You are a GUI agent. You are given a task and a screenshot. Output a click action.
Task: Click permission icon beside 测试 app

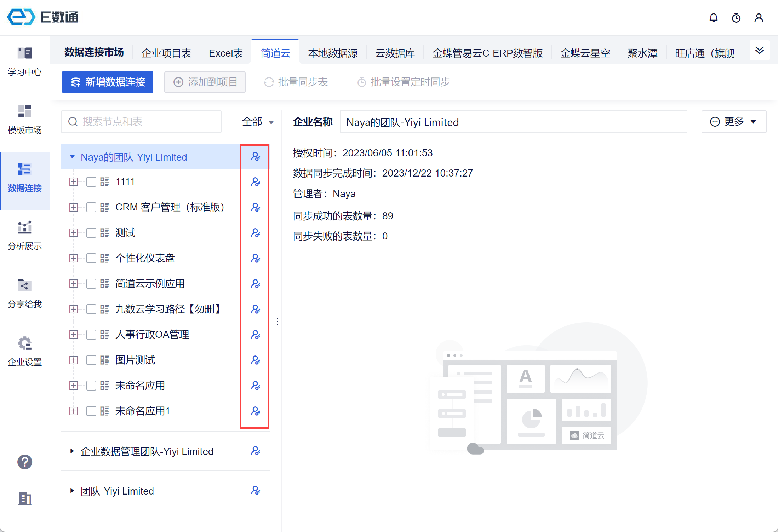255,233
